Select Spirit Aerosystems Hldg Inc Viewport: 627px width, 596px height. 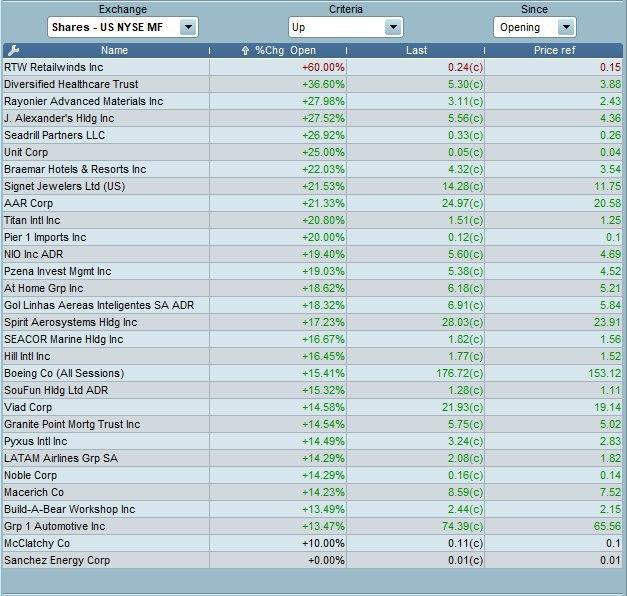(71, 322)
